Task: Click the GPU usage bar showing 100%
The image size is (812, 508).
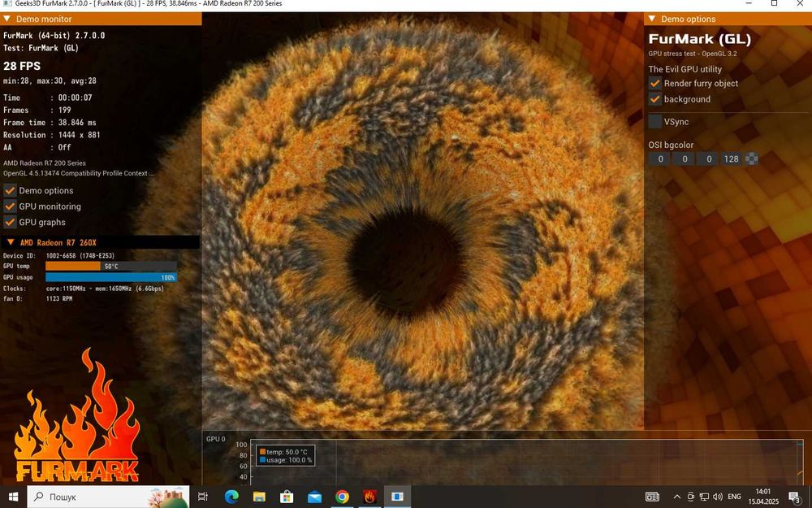Action: point(111,277)
